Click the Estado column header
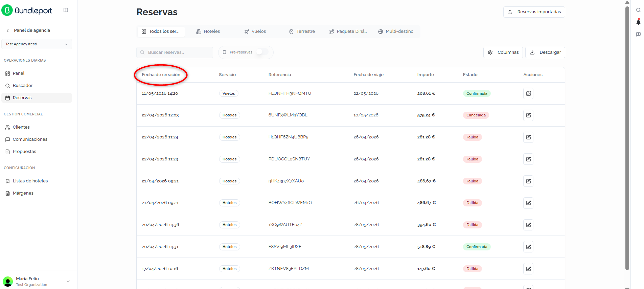This screenshot has width=644, height=289. tap(470, 75)
